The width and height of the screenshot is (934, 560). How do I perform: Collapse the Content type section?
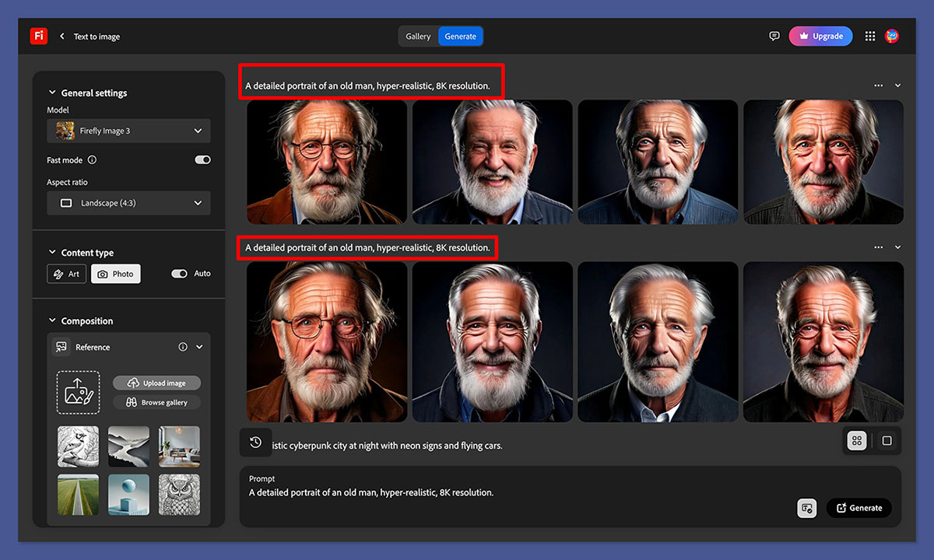[52, 253]
